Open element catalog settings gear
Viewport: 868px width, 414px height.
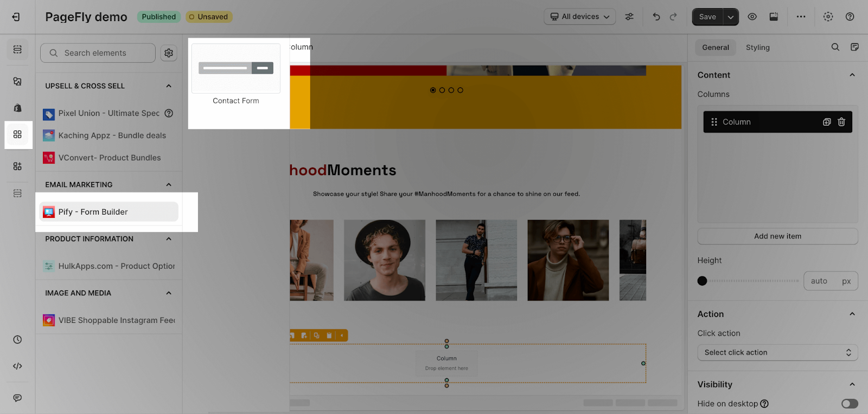coord(169,53)
